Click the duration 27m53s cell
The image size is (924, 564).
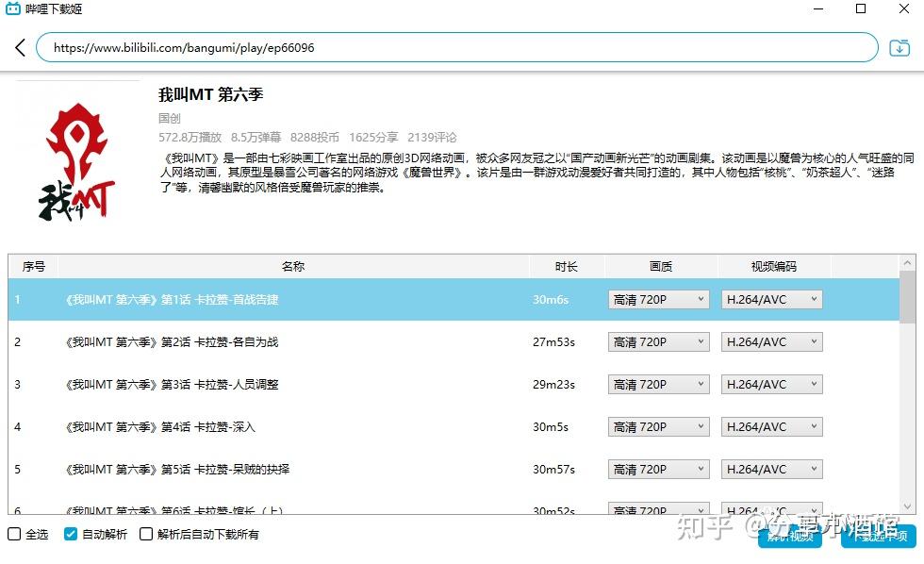click(554, 341)
